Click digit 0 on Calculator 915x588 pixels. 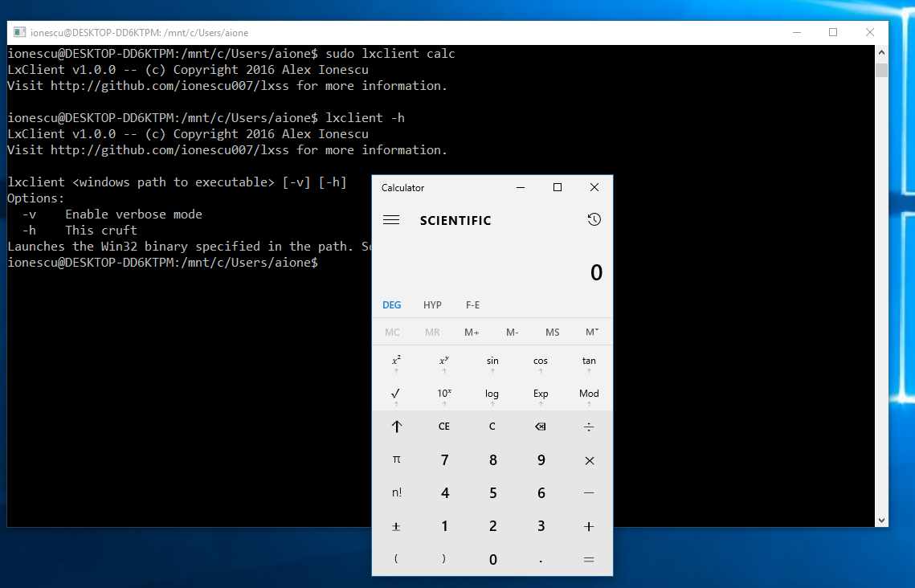pyautogui.click(x=492, y=559)
